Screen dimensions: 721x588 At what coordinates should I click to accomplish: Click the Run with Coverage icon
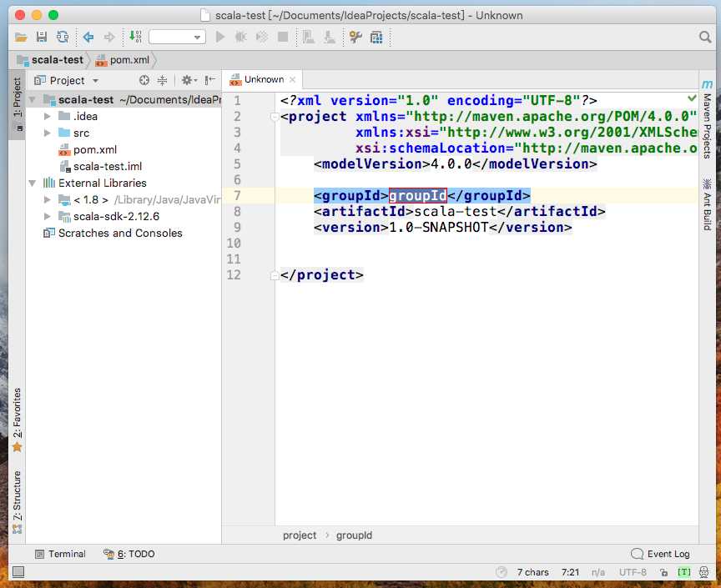pos(262,37)
